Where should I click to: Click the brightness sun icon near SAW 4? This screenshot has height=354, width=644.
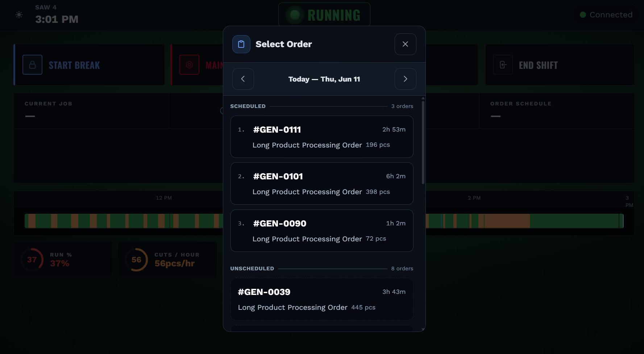[19, 15]
